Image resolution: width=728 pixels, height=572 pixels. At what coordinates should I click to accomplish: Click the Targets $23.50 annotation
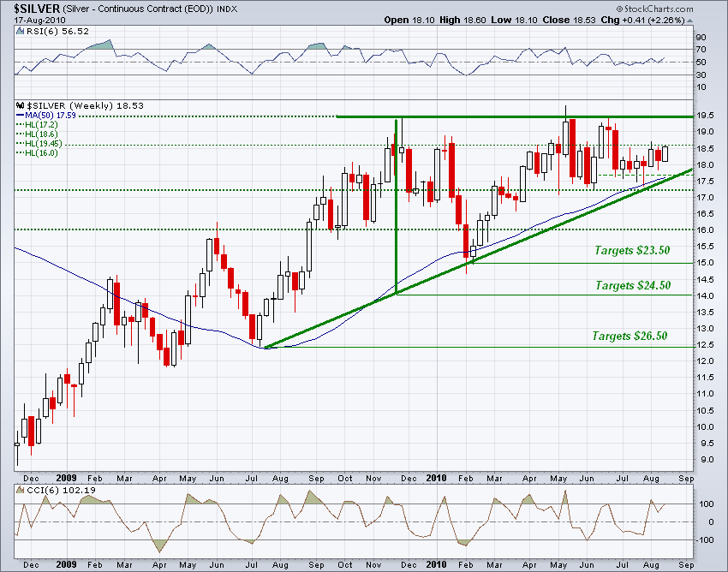click(x=632, y=250)
